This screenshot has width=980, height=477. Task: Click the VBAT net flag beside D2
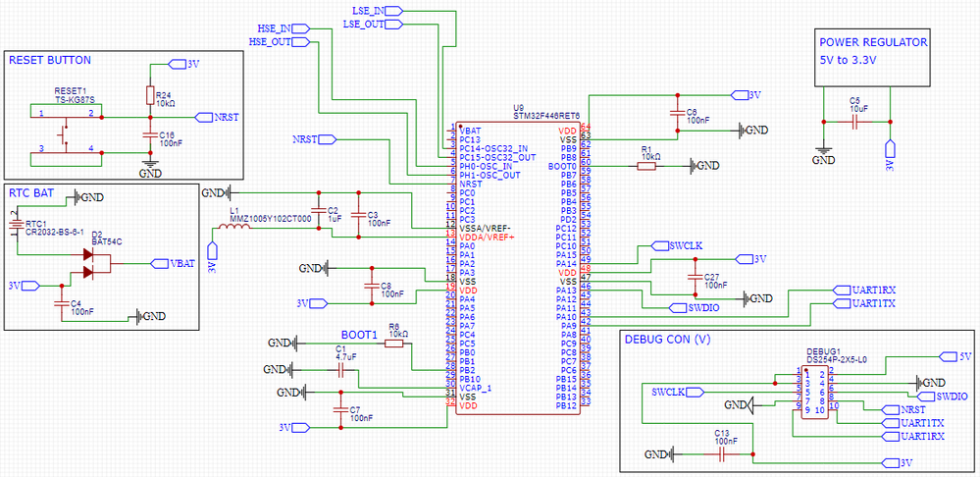[x=171, y=263]
